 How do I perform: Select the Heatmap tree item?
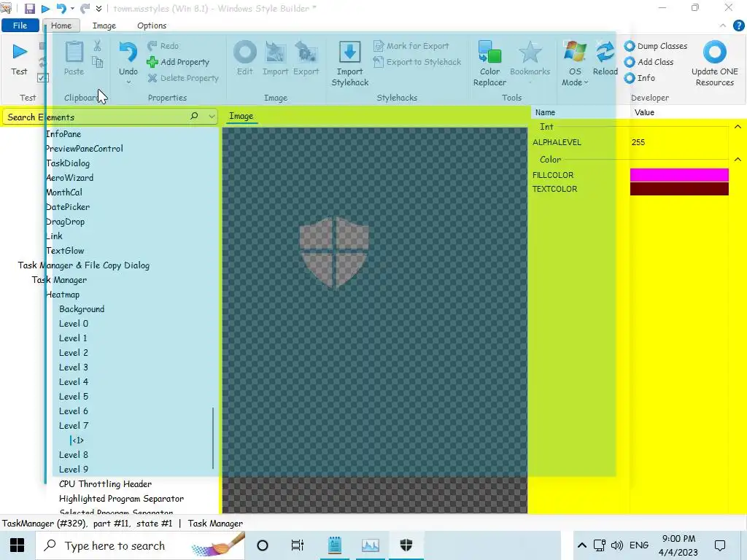63,295
